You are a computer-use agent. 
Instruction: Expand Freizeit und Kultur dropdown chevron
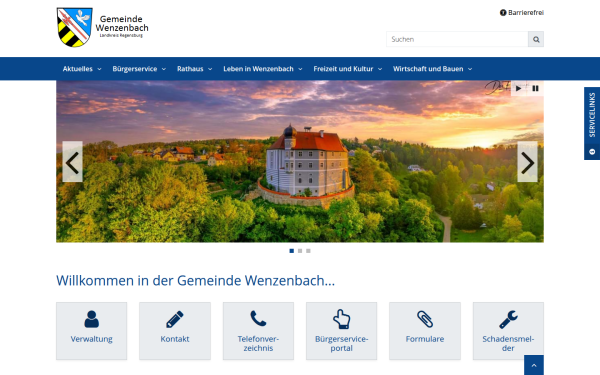pos(380,69)
